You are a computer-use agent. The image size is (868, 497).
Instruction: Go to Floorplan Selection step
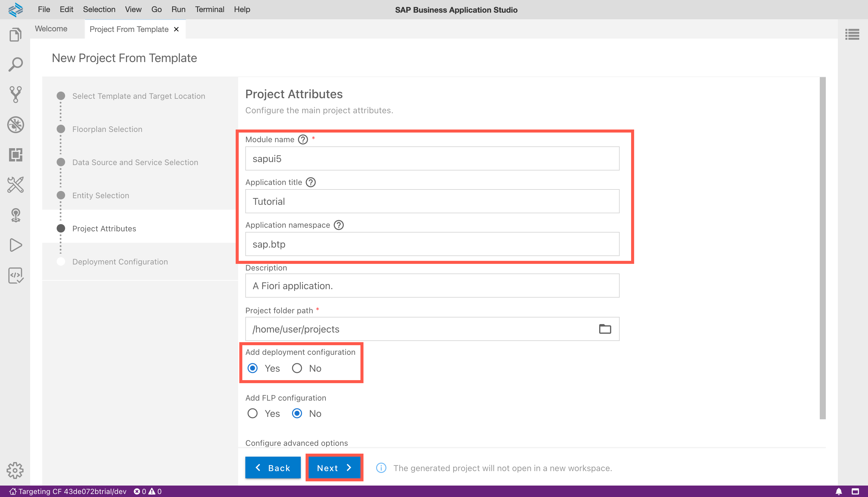pos(107,129)
